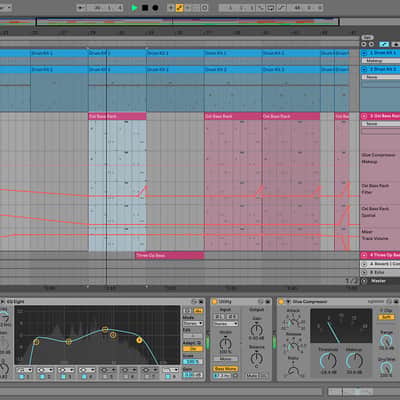Adjust Utility Balance knob
This screenshot has width=400, height=400.
coord(257,358)
